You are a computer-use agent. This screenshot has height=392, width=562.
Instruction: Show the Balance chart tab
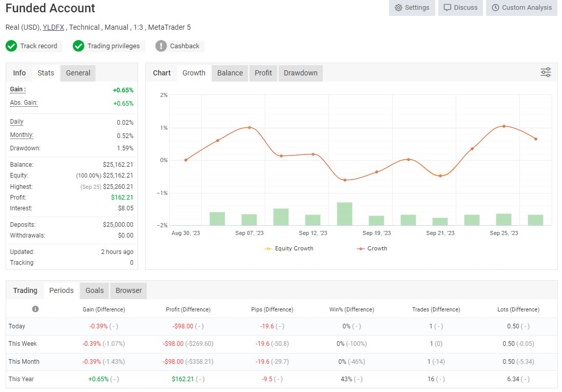230,73
